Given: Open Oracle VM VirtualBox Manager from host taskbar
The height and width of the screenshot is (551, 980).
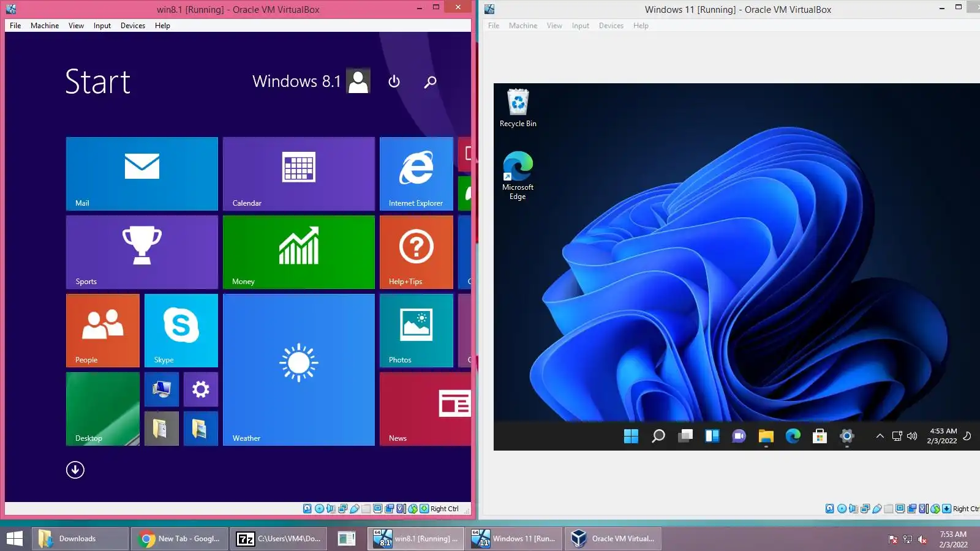Looking at the screenshot, I should point(613,539).
